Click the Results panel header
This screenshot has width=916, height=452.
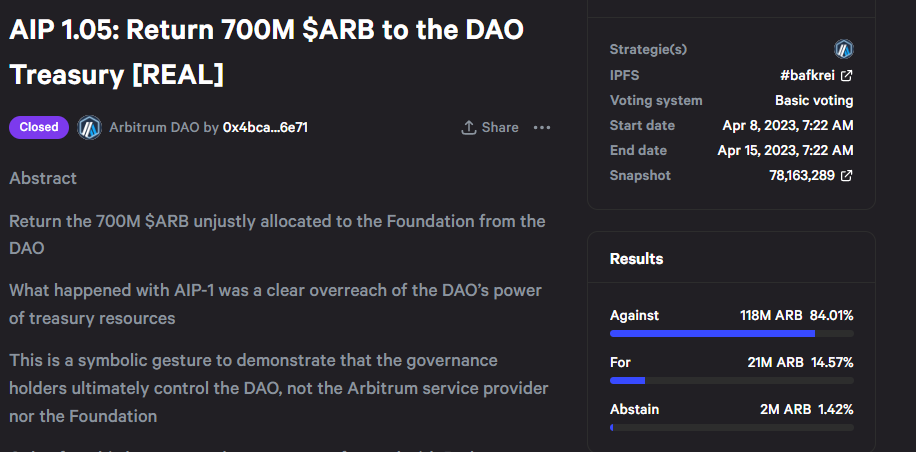[x=637, y=259]
